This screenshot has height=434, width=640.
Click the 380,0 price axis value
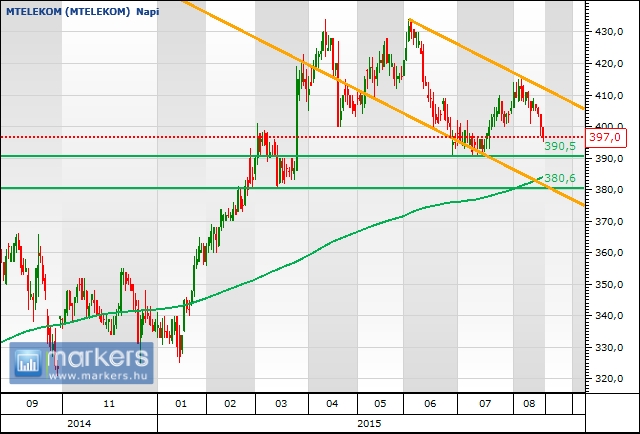(608, 190)
